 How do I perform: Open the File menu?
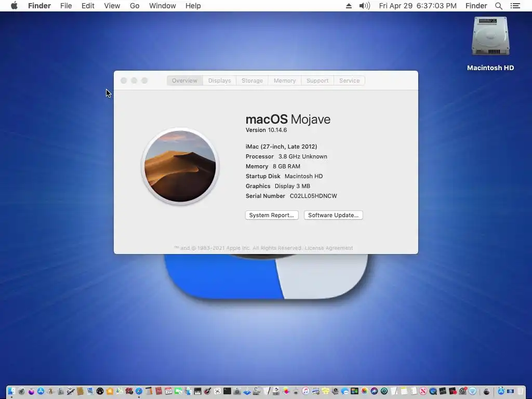(66, 6)
